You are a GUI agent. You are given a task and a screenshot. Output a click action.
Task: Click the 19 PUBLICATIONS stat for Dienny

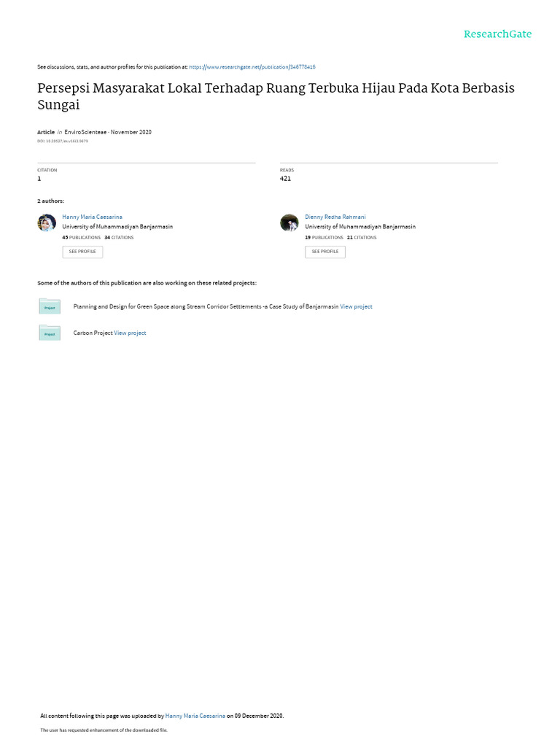324,237
